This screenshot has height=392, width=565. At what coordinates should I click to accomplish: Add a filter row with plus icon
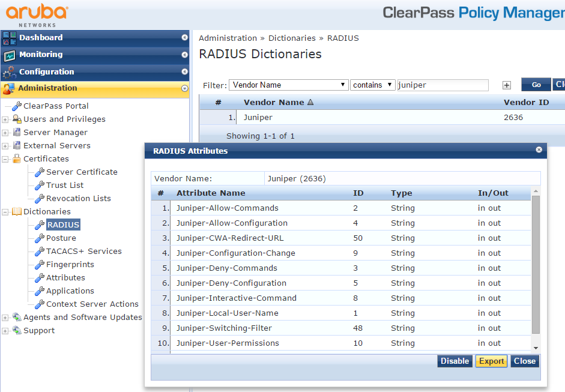pyautogui.click(x=507, y=85)
